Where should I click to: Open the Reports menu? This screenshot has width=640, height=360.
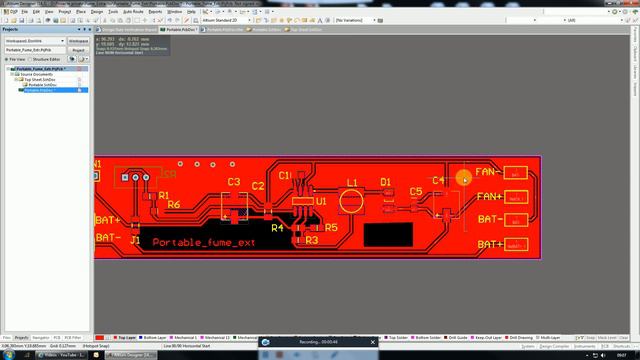[155, 12]
